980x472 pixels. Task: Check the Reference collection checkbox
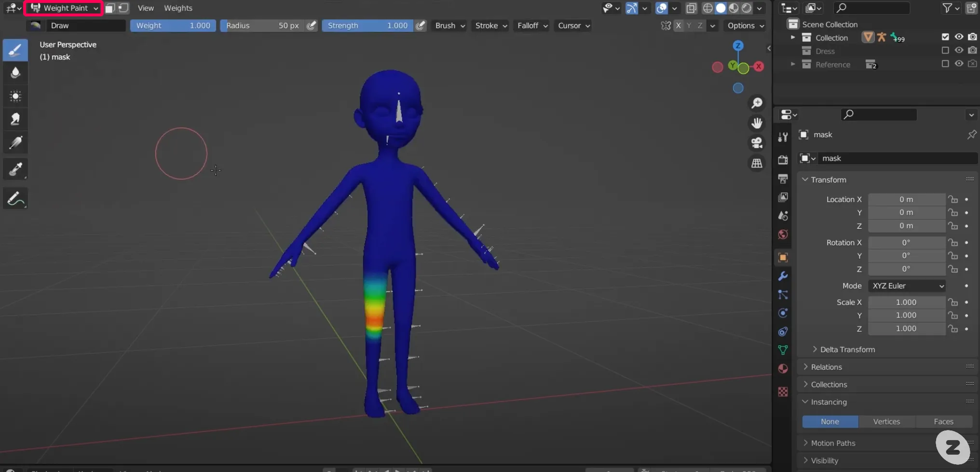click(x=945, y=64)
